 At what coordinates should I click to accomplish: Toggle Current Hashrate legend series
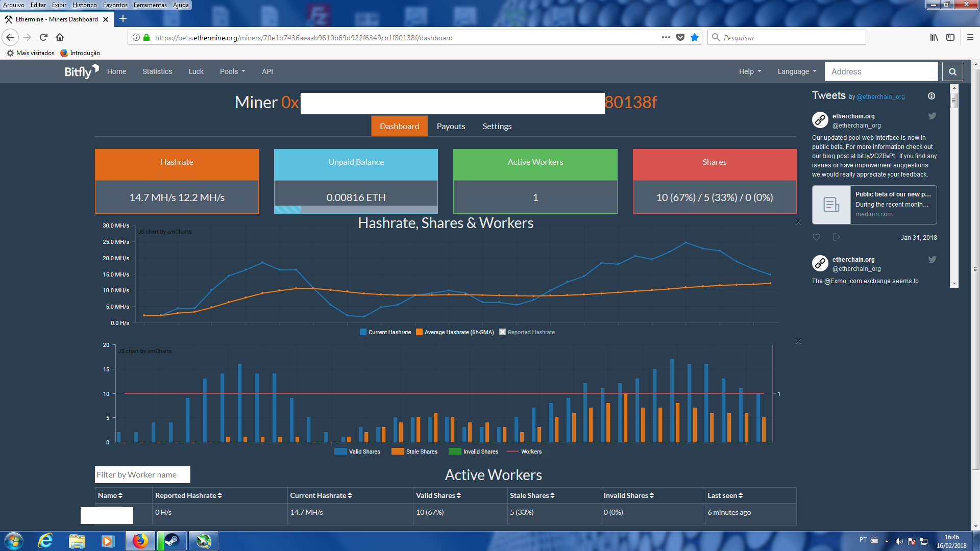coord(385,332)
